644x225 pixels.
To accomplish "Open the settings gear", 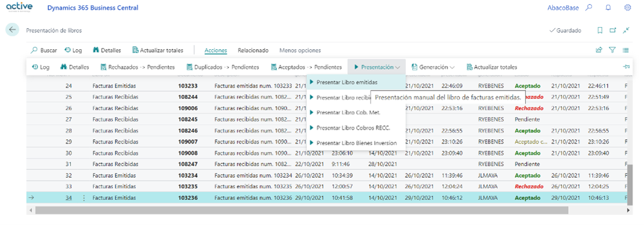I will [x=628, y=7].
